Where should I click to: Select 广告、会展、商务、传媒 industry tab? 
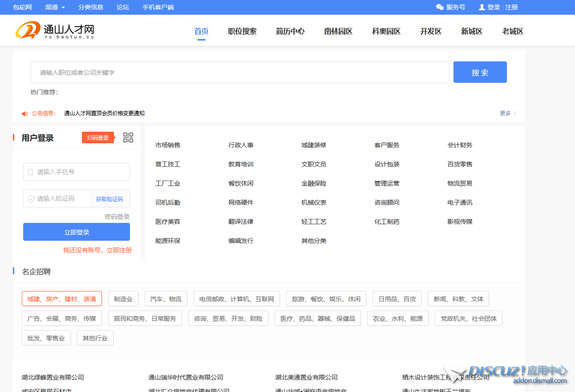pyautogui.click(x=62, y=318)
